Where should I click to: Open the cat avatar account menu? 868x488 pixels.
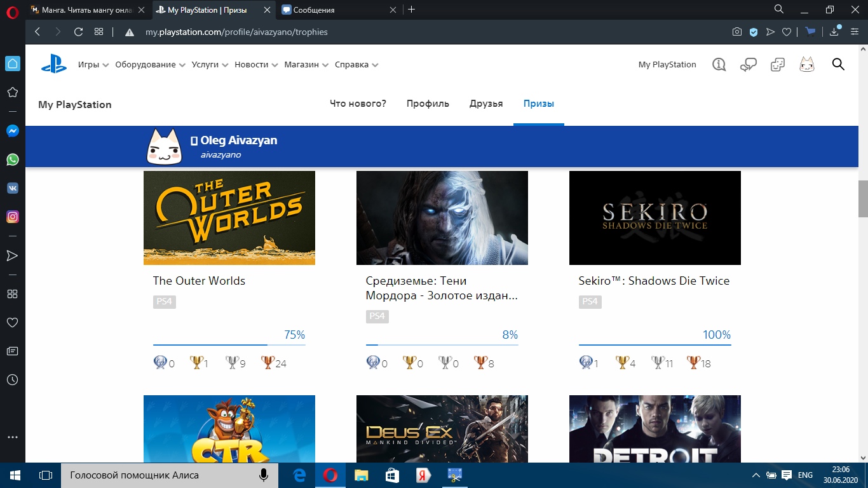[x=807, y=64]
